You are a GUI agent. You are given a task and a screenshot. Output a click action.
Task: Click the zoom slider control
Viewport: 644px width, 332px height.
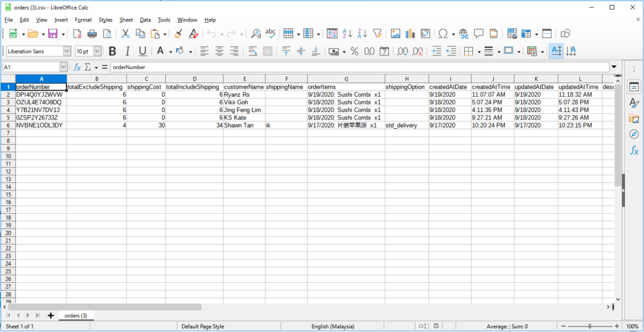590,326
